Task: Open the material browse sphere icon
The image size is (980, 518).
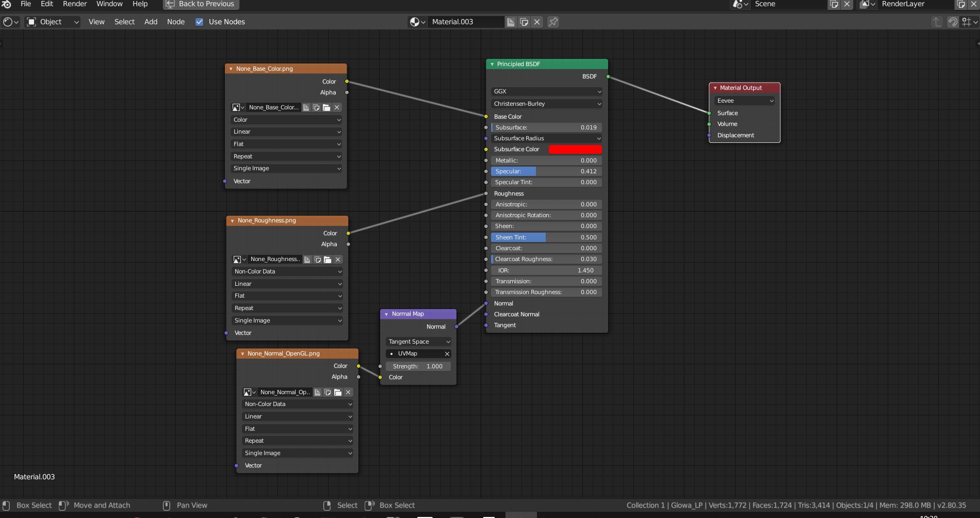Action: click(x=417, y=22)
